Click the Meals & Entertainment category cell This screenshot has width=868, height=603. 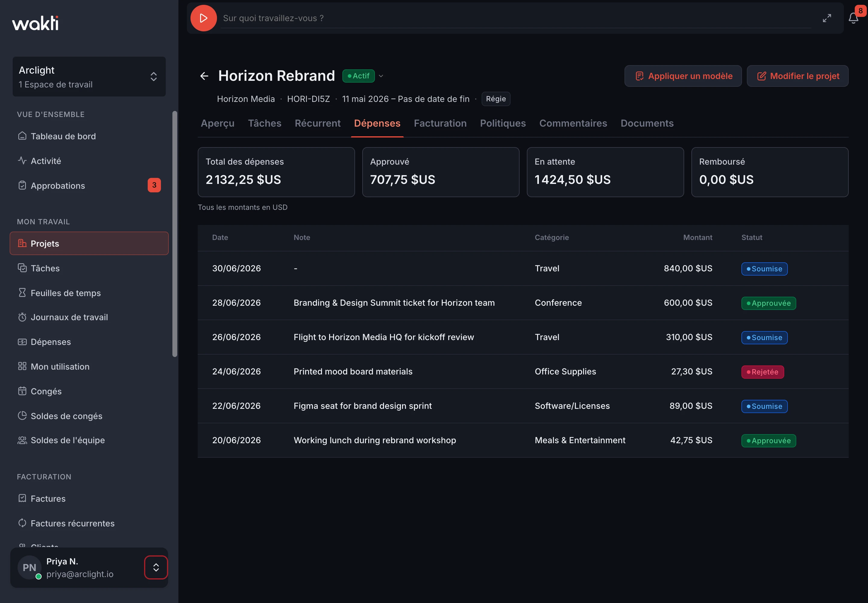pos(580,440)
